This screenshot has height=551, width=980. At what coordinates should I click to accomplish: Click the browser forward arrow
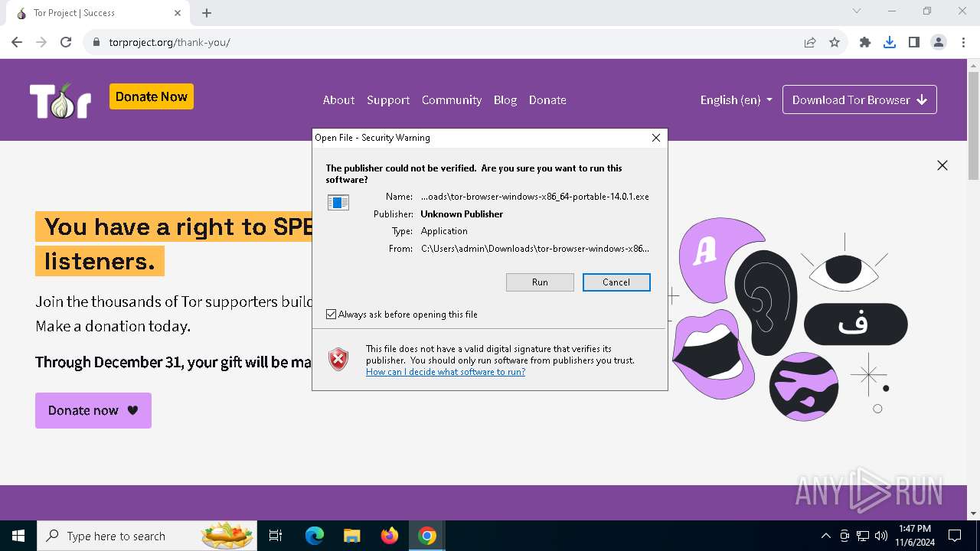pyautogui.click(x=41, y=42)
